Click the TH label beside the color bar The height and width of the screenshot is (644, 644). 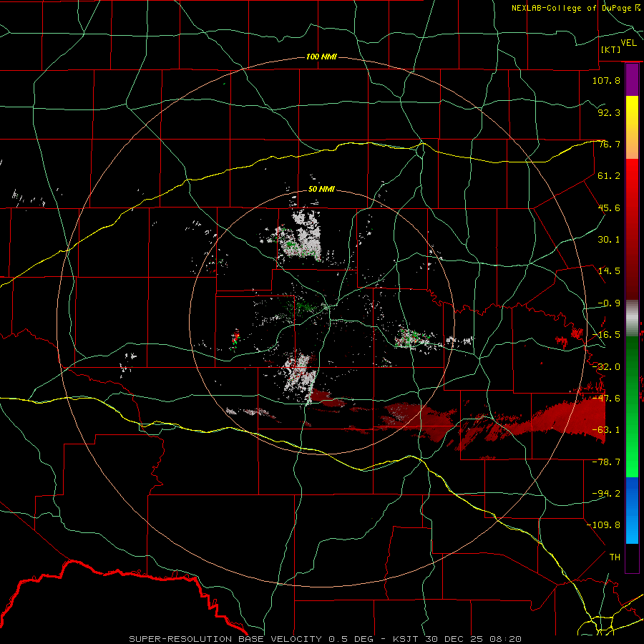point(615,557)
